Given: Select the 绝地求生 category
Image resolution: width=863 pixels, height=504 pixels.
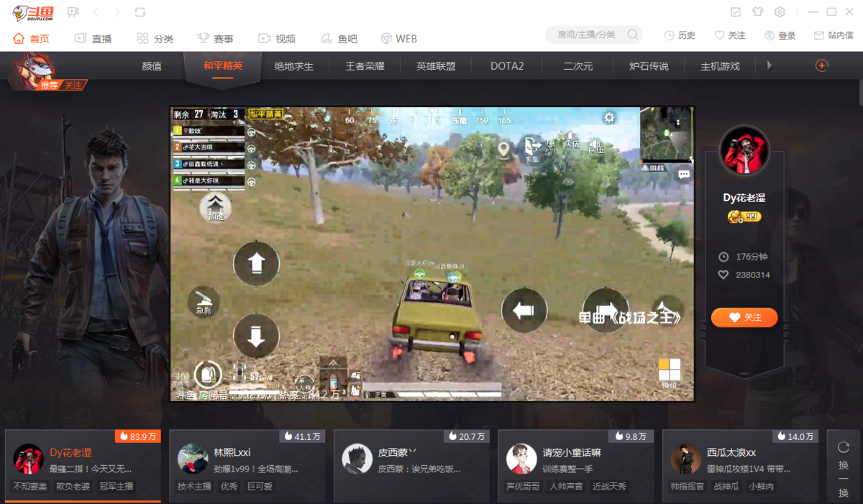Looking at the screenshot, I should click(294, 66).
